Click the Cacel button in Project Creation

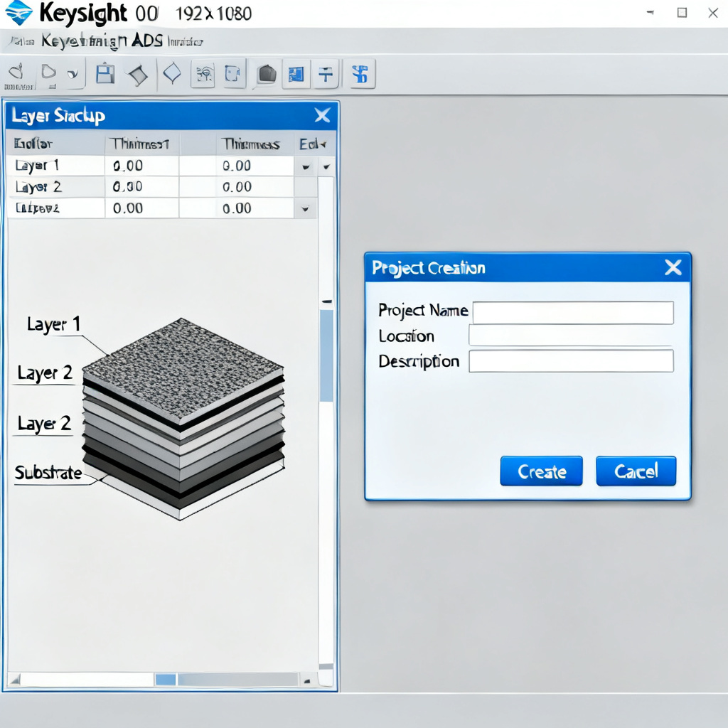pyautogui.click(x=636, y=471)
